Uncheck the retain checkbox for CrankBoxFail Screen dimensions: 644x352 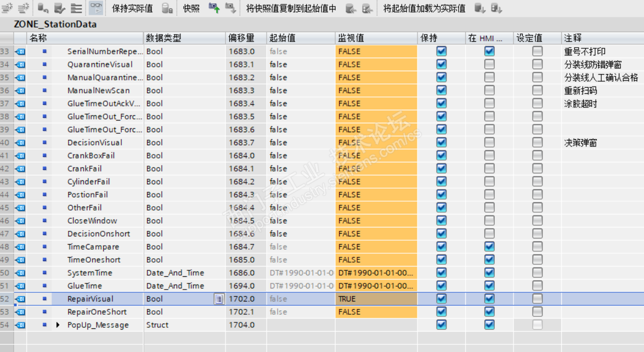pos(442,156)
